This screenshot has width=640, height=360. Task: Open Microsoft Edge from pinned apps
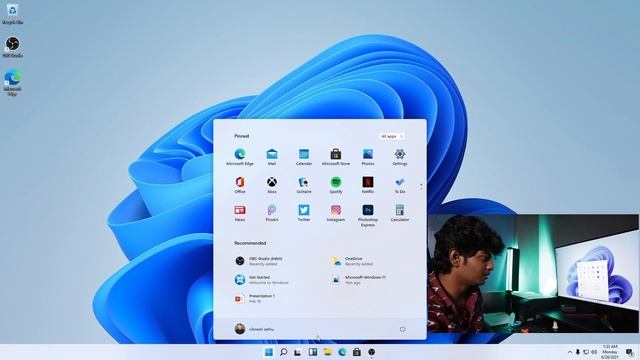[x=240, y=157]
